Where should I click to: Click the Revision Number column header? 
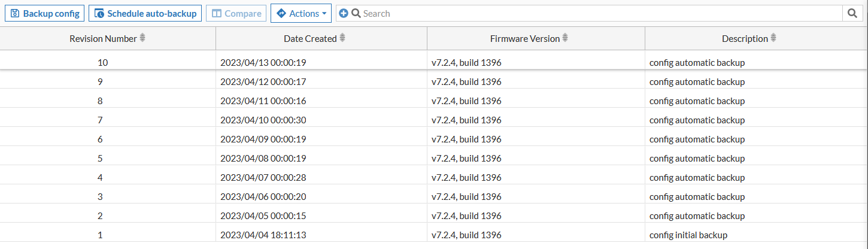[103, 38]
